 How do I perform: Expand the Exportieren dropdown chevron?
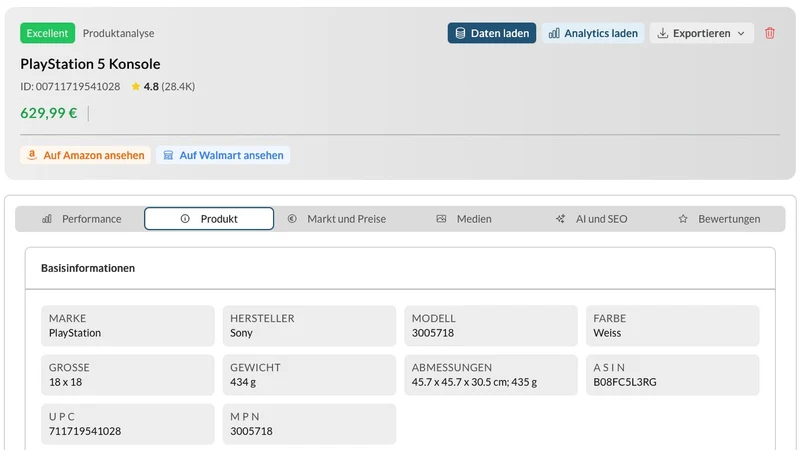pos(741,33)
